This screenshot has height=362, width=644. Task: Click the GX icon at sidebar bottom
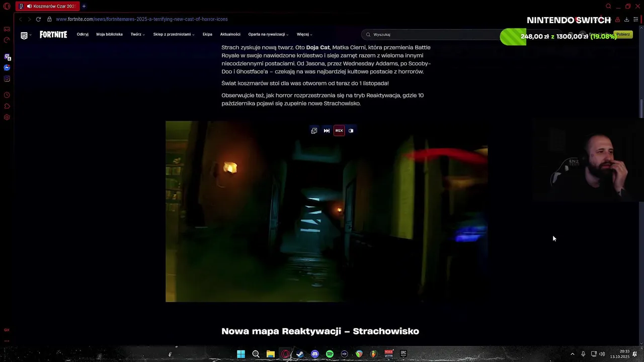tap(7, 330)
